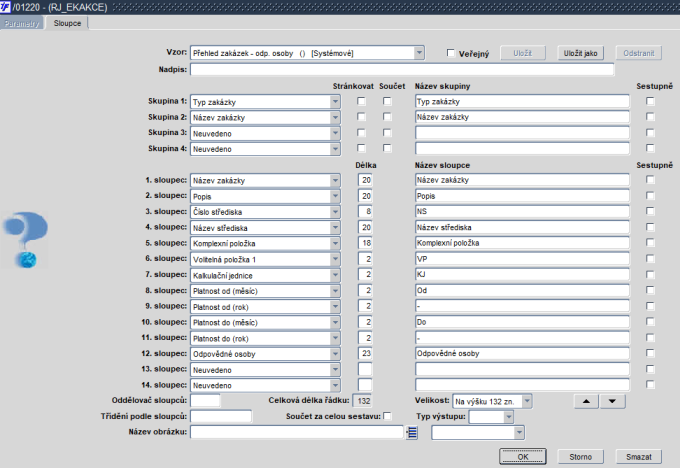This screenshot has width=680, height=468.
Task: Toggle Součet za celou sestavu checkbox
Action: 387,416
